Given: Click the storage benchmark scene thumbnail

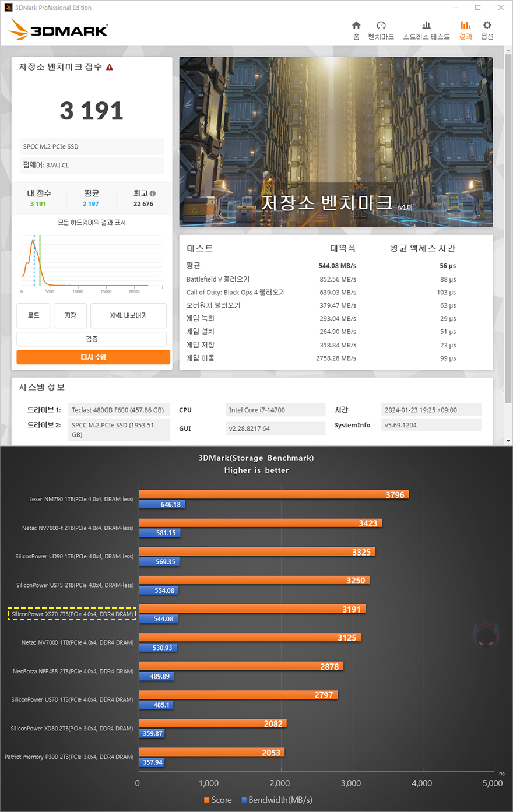Looking at the screenshot, I should (336, 142).
